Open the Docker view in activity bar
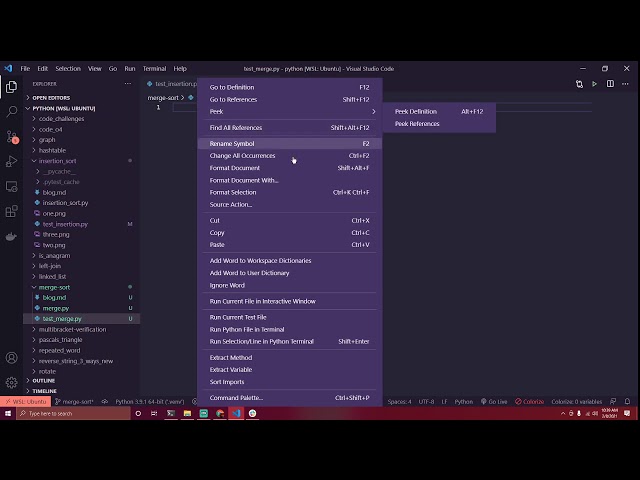 [x=11, y=236]
